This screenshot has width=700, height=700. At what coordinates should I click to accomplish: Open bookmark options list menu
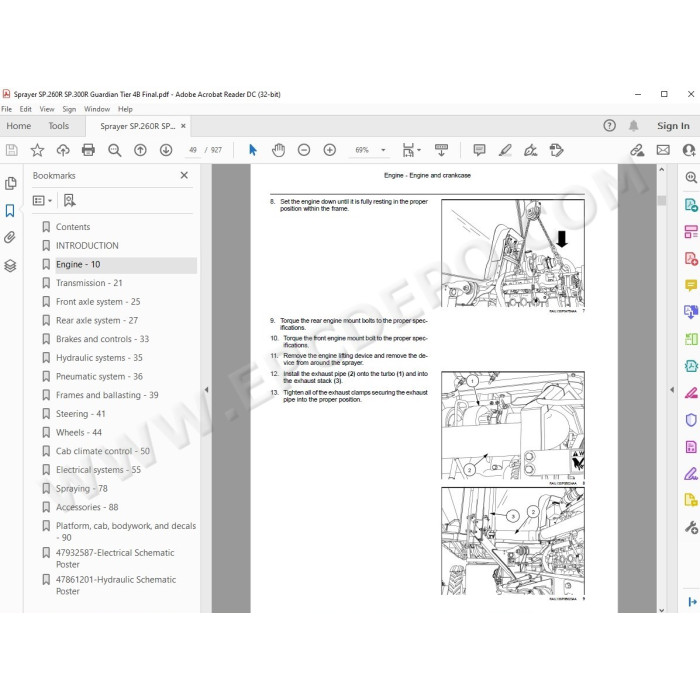point(42,200)
